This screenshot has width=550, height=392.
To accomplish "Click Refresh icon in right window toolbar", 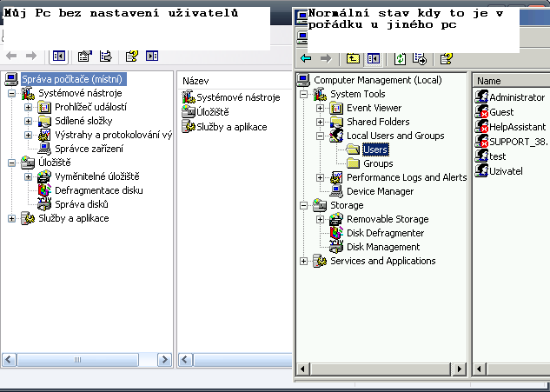I will click(400, 58).
